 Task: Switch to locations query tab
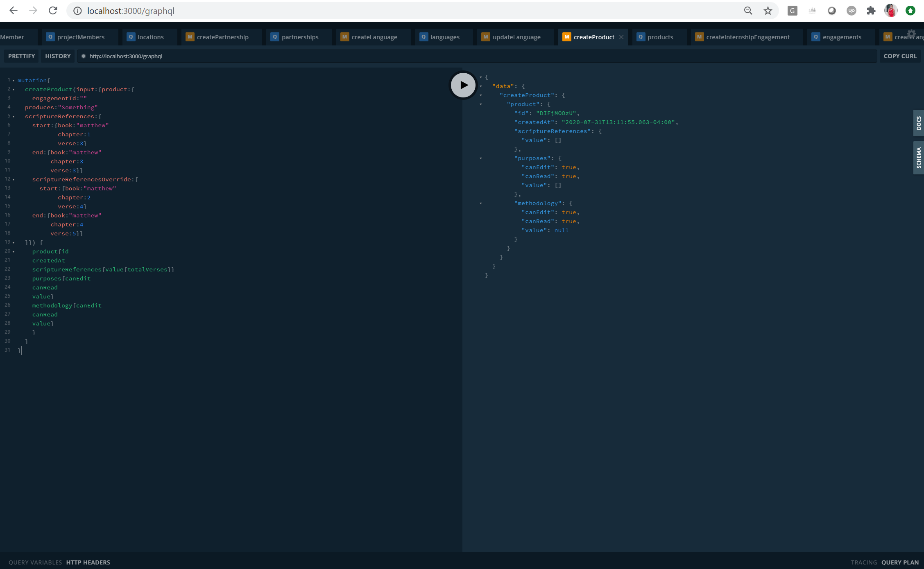pyautogui.click(x=150, y=37)
